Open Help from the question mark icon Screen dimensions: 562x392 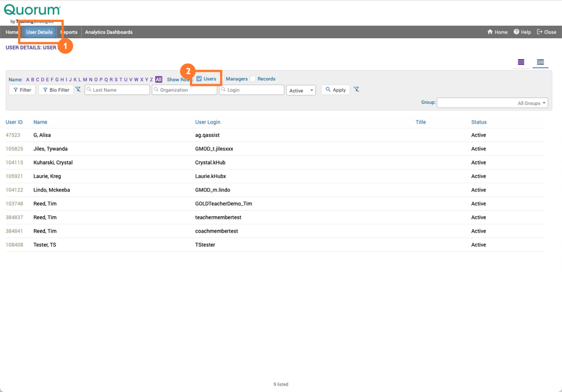pos(516,32)
